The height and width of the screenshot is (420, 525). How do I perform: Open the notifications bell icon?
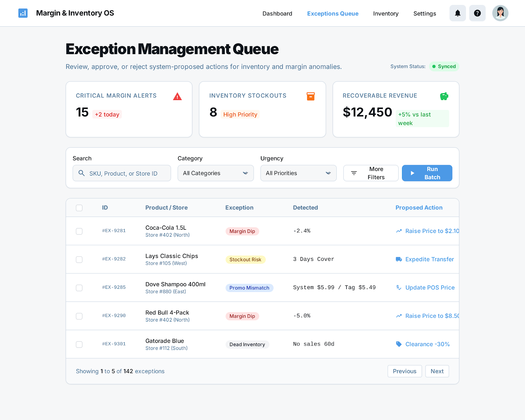[x=457, y=13]
